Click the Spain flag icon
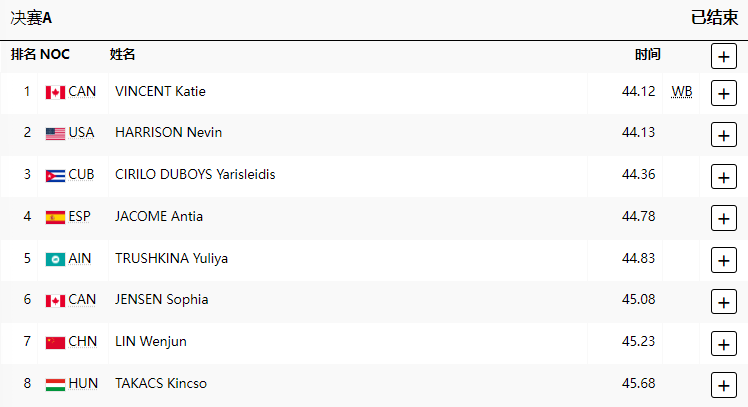The image size is (748, 407). point(55,217)
